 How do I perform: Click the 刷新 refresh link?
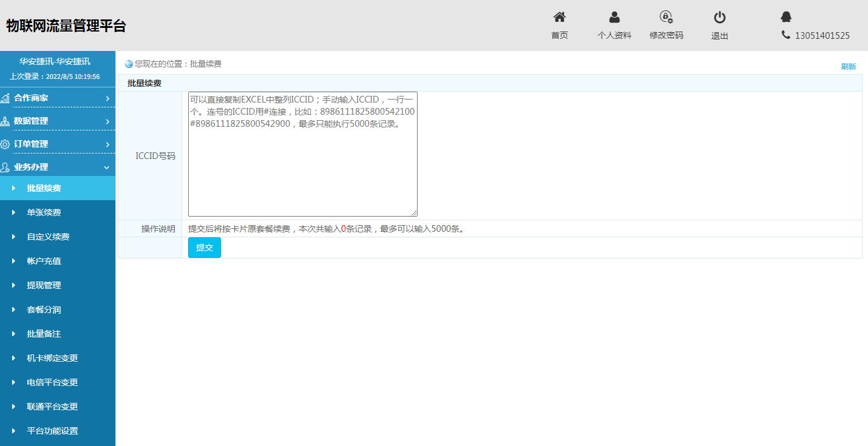(849, 67)
